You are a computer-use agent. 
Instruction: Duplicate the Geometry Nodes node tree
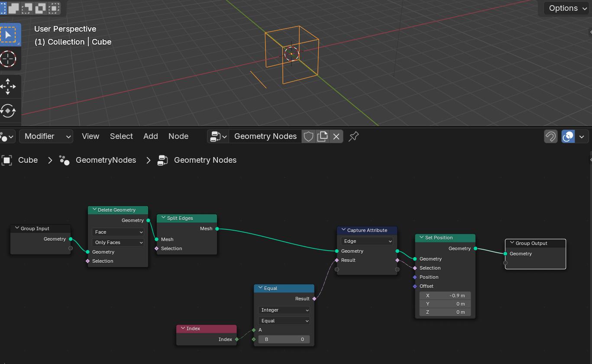[322, 136]
